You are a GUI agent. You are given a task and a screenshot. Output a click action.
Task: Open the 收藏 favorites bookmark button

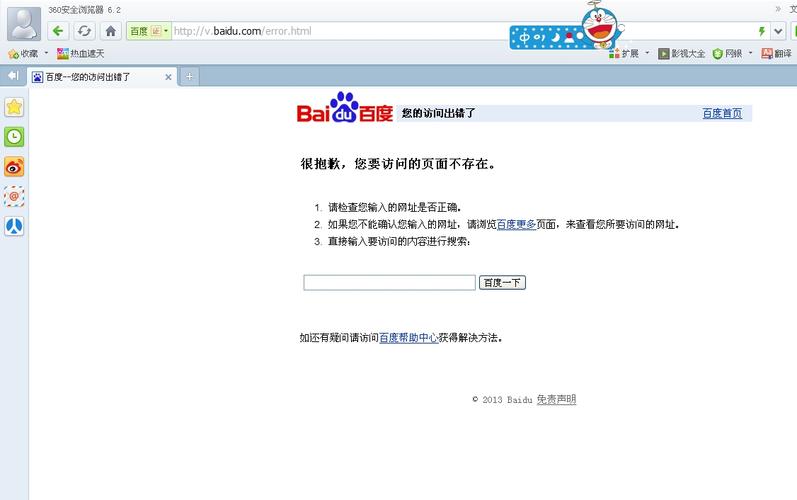click(x=23, y=53)
